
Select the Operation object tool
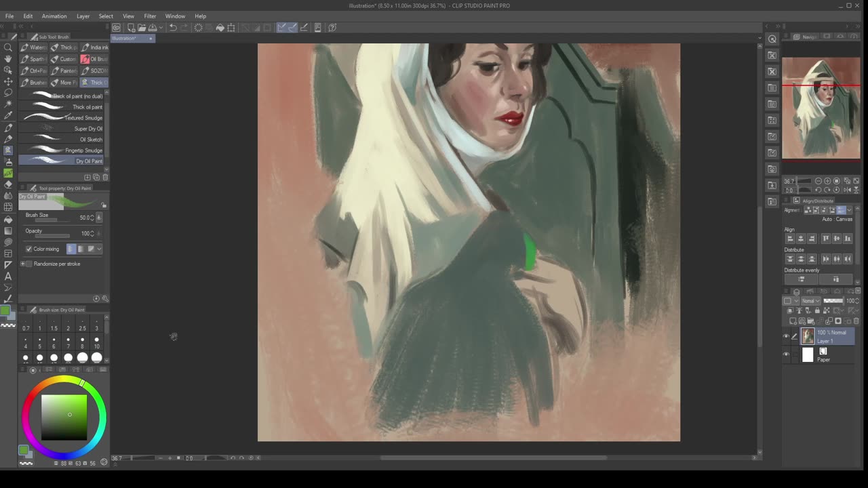(8, 70)
